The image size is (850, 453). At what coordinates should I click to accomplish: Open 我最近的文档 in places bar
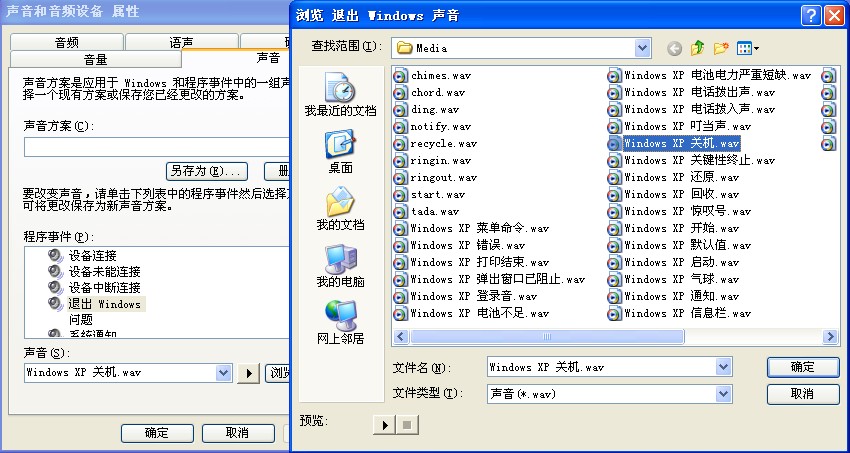[340, 95]
